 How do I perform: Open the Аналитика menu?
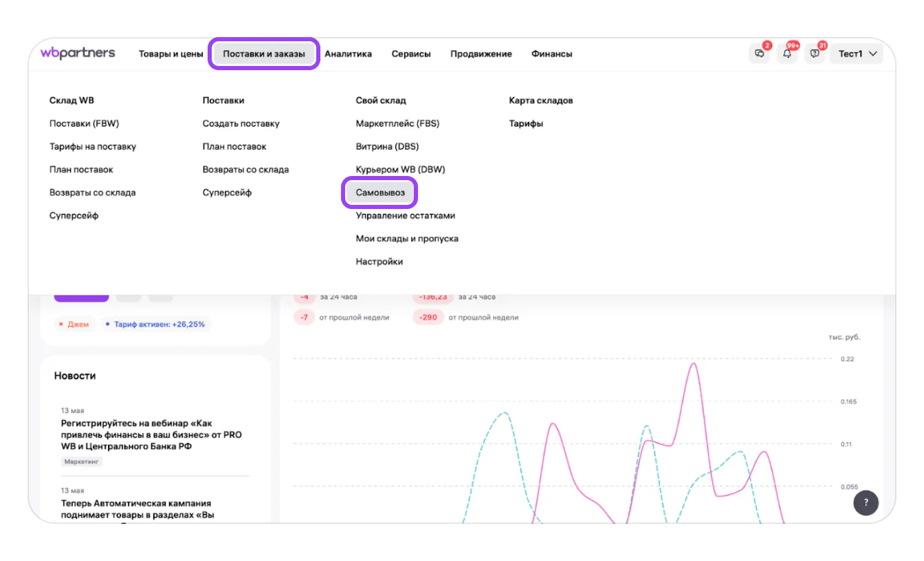click(x=348, y=54)
